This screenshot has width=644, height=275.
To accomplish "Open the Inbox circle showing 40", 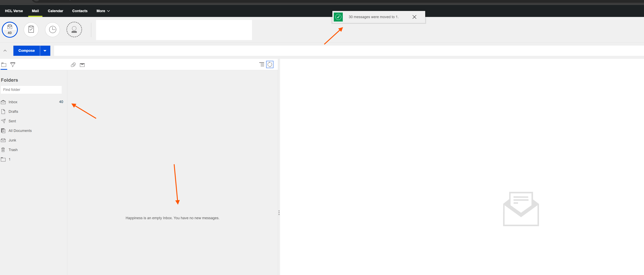I will click(10, 30).
